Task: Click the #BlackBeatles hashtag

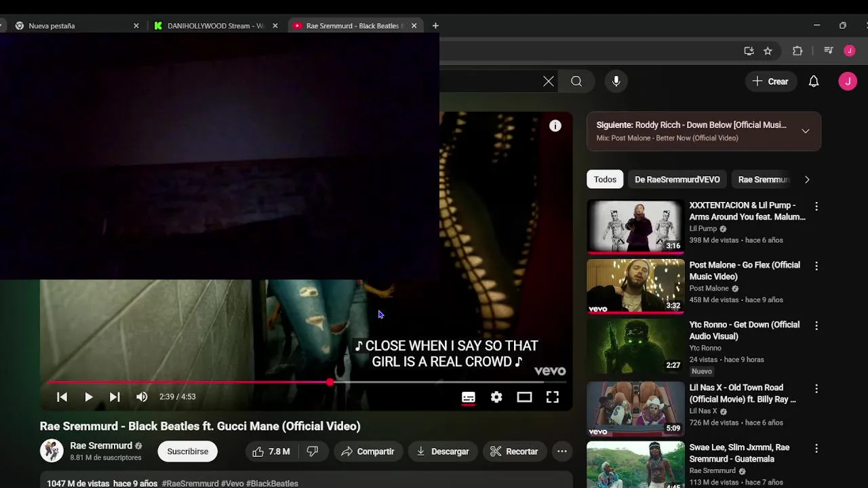Action: pos(272,483)
